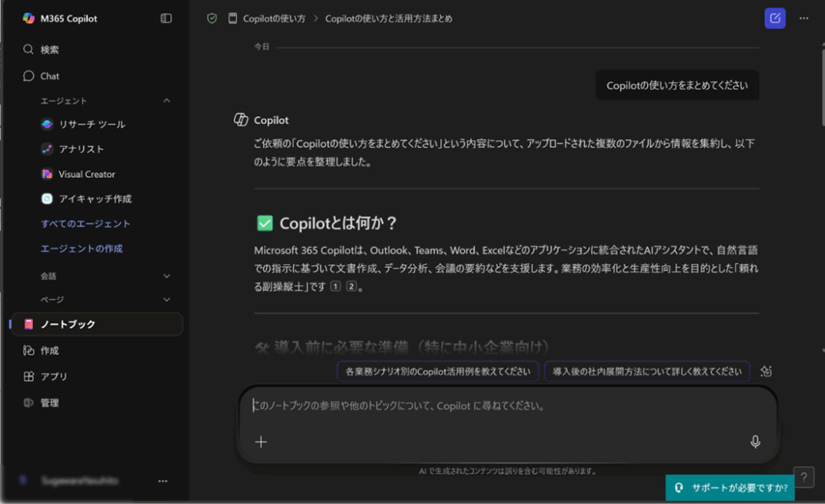Activate the microphone voice input

(755, 442)
